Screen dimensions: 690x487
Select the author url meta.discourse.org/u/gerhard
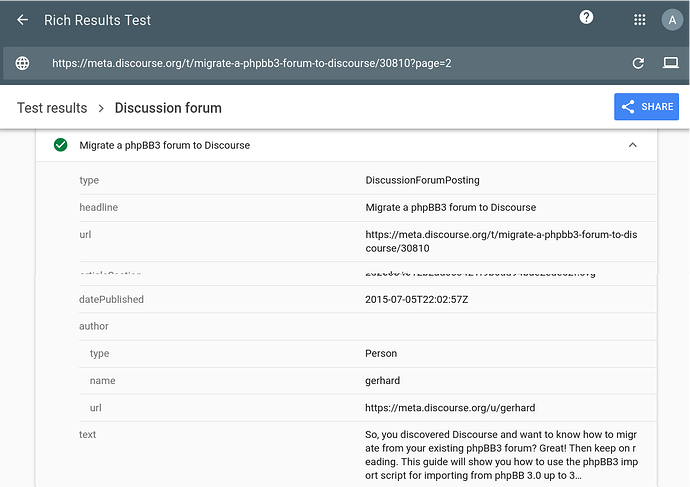point(450,408)
